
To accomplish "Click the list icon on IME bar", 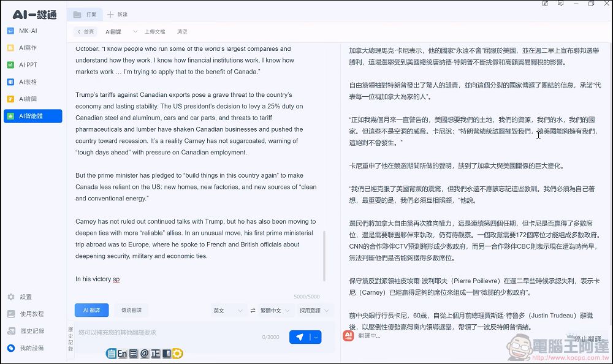I will (133, 354).
